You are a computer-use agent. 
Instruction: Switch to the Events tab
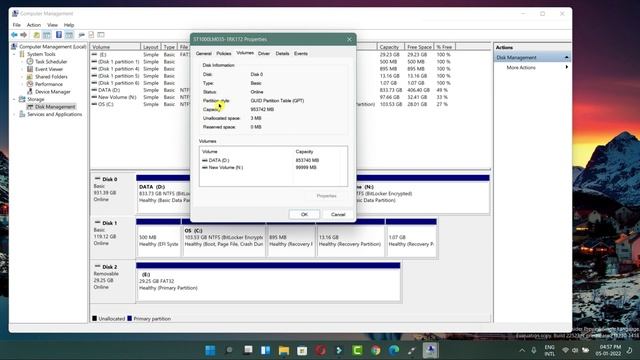tap(301, 53)
